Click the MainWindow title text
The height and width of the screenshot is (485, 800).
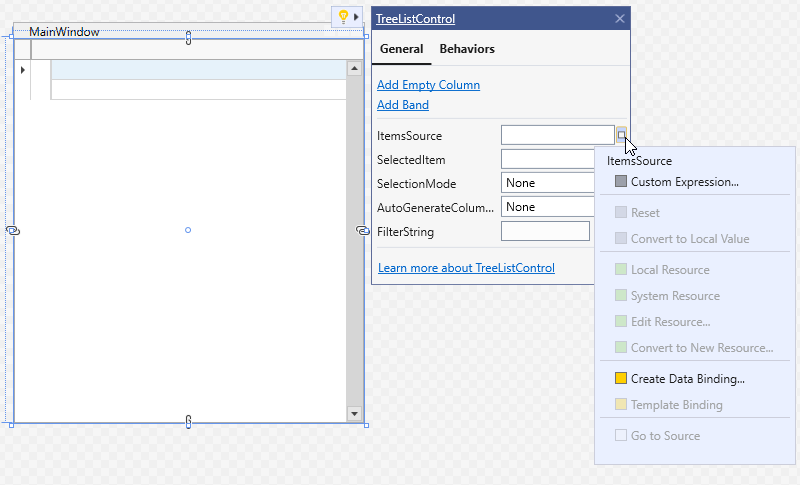[64, 32]
